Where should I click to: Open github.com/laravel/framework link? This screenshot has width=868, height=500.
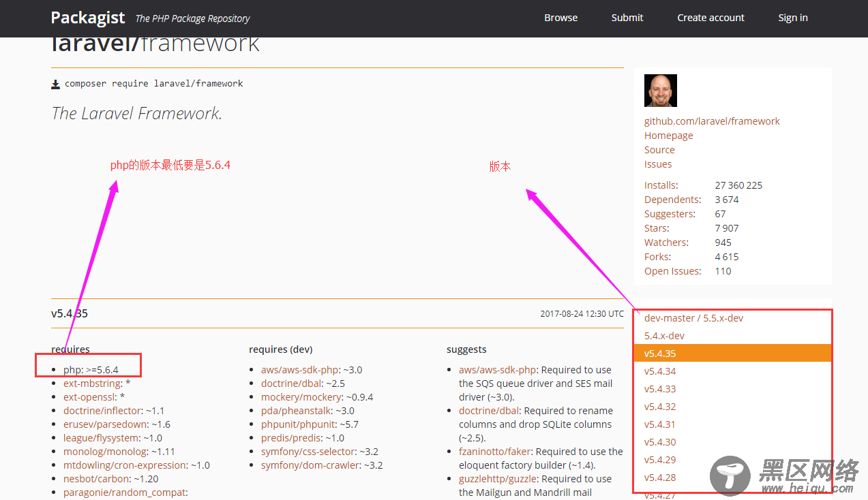[x=712, y=121]
